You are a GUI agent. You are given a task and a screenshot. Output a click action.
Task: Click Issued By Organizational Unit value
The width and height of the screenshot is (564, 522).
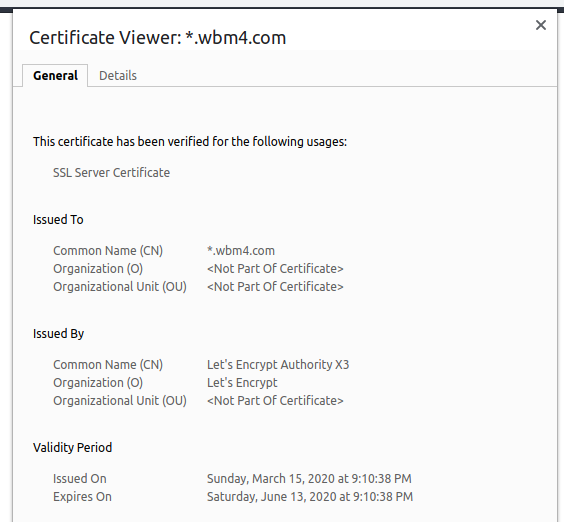click(275, 401)
